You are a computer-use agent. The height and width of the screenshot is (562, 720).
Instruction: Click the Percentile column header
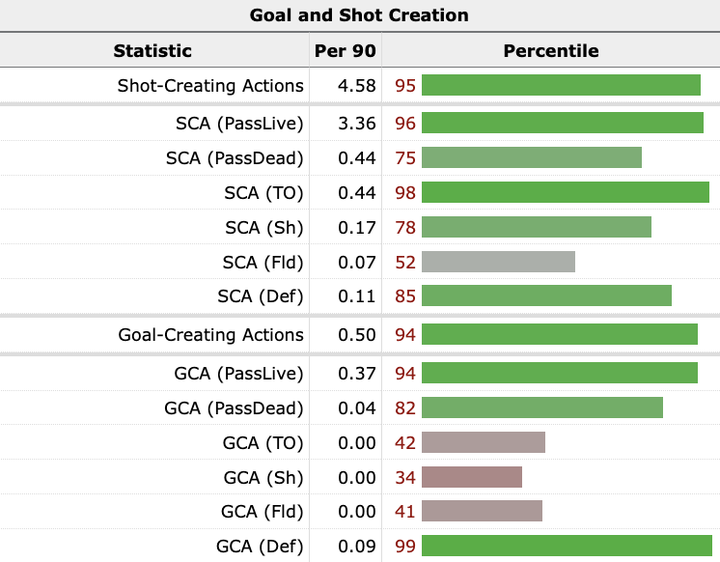(x=550, y=50)
